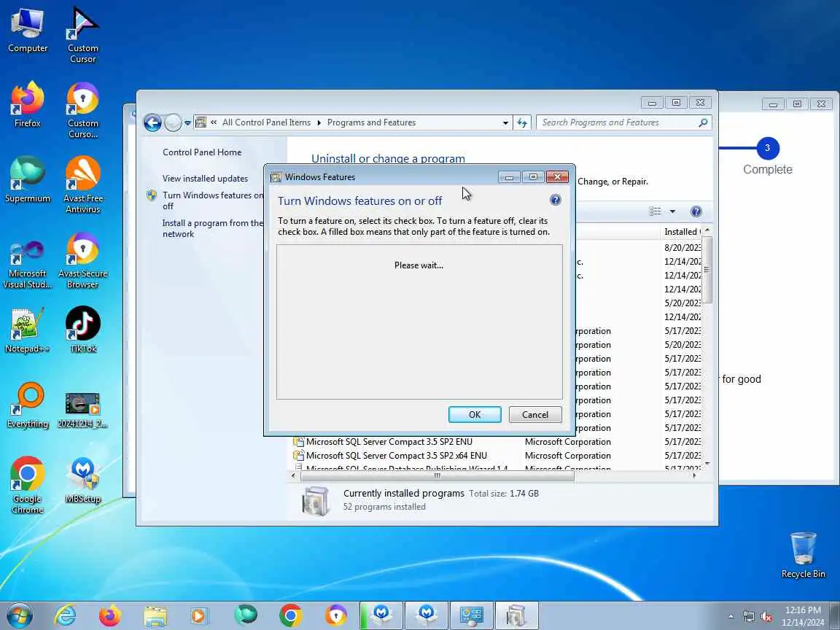The width and height of the screenshot is (840, 630).
Task: Open Supermium desktop shortcut
Action: pyautogui.click(x=27, y=180)
